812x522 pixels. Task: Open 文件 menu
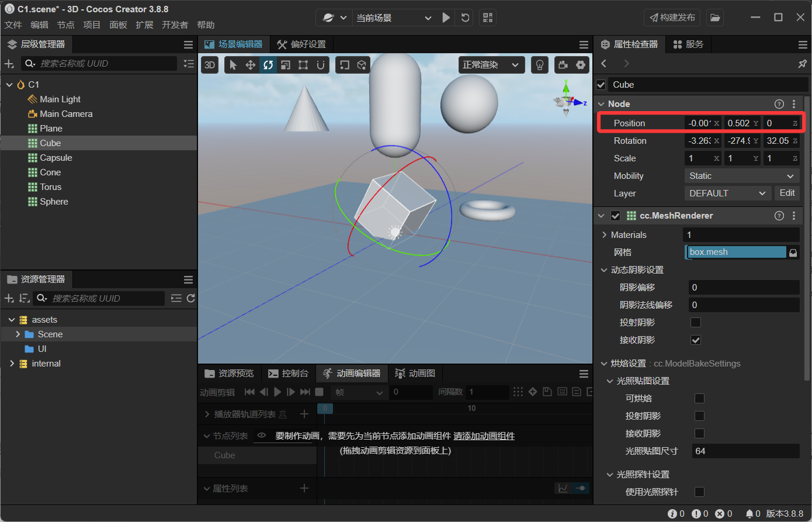(13, 25)
